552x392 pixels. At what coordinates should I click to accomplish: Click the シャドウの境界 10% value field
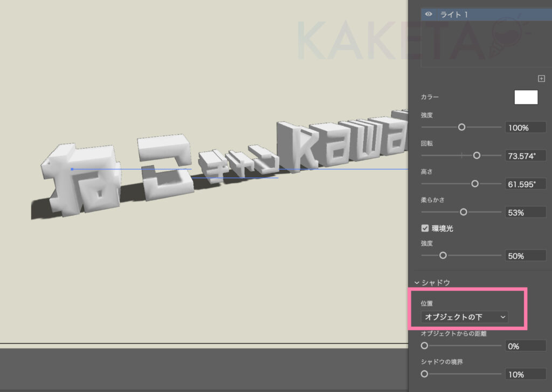coord(526,374)
